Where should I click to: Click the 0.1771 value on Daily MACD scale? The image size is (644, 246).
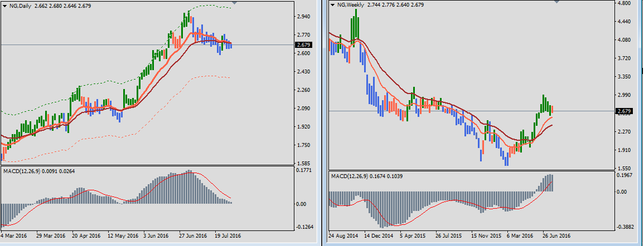point(304,169)
